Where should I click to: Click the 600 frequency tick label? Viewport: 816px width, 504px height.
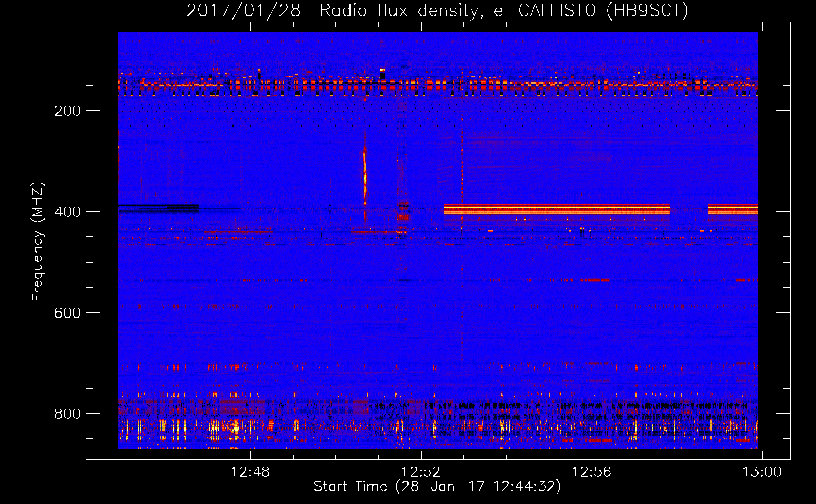click(x=68, y=313)
